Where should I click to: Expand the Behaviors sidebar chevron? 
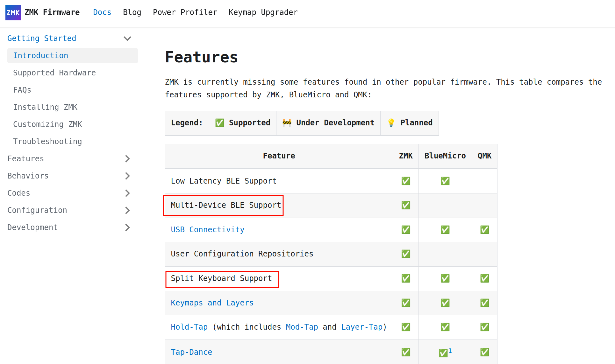click(127, 176)
